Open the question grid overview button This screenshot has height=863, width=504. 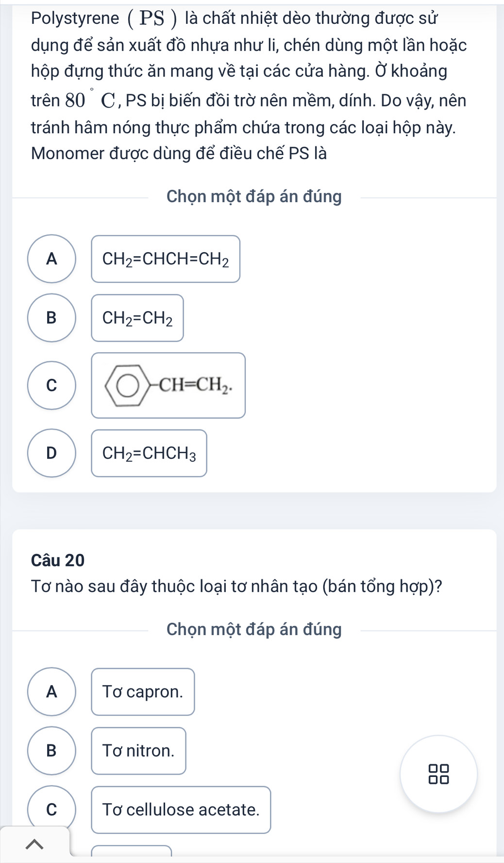tap(438, 774)
